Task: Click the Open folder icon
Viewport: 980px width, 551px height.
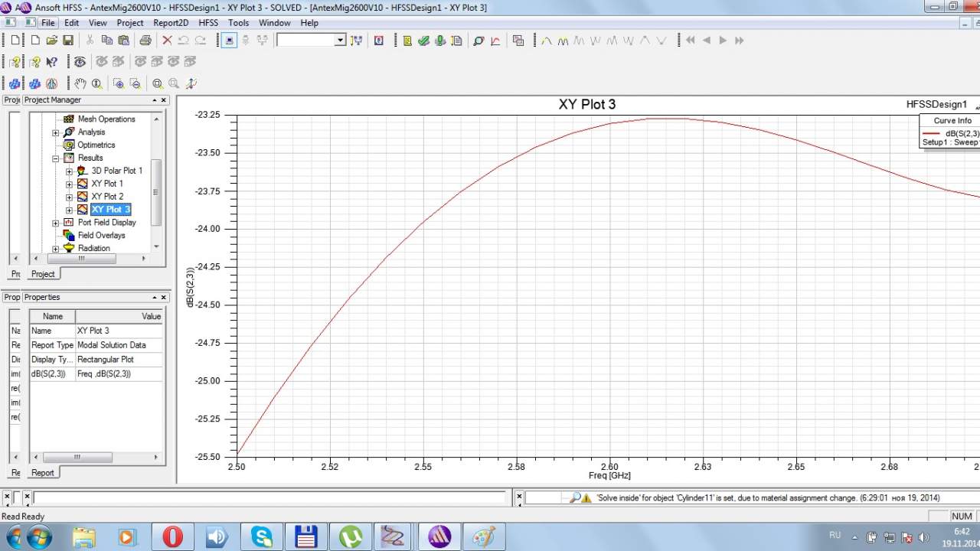Action: pyautogui.click(x=52, y=41)
